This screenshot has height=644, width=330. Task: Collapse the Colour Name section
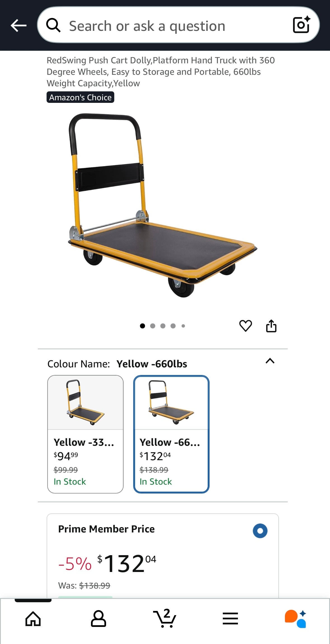coord(270,362)
